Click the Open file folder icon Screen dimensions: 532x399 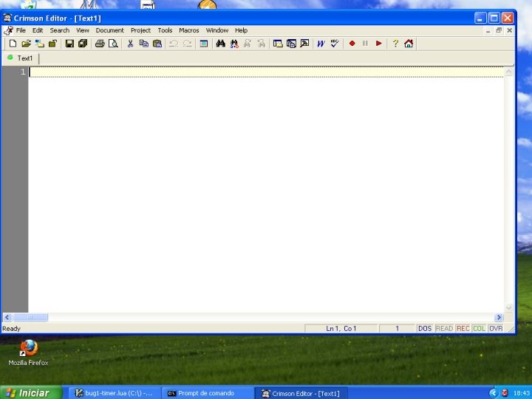(26, 44)
